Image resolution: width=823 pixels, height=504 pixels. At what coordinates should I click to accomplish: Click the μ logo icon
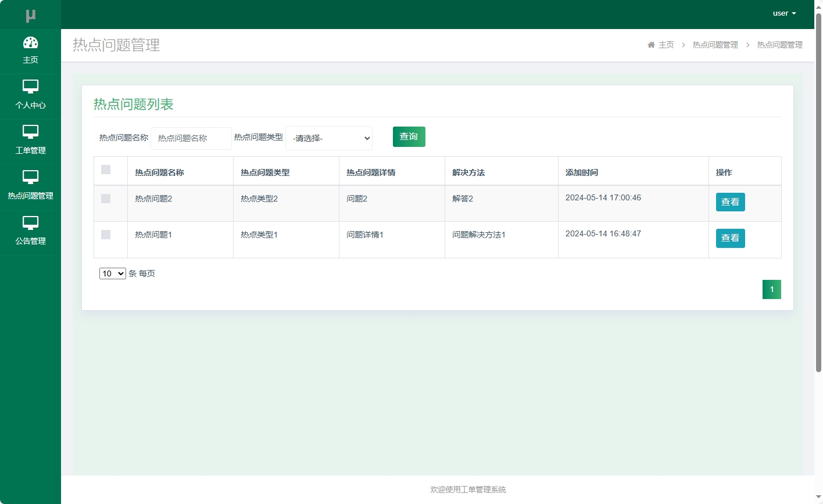point(30,14)
